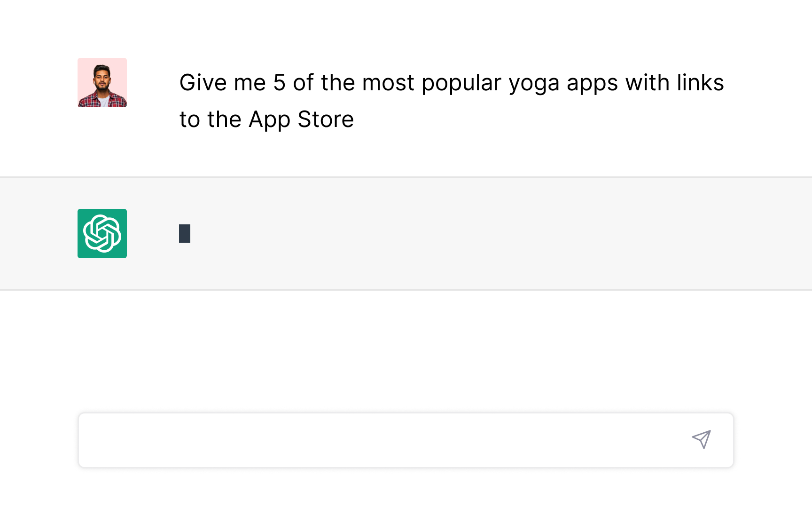Screen dimensions: 812x508
Task: Click the send message paper plane icon
Action: click(701, 440)
